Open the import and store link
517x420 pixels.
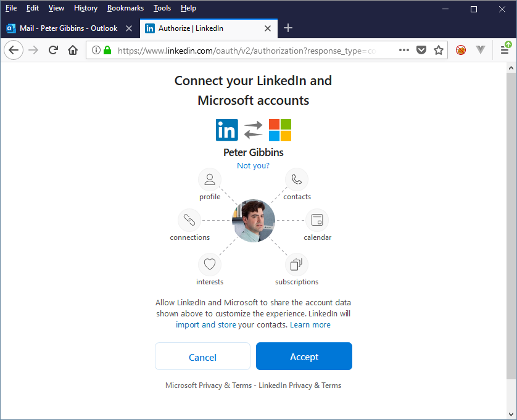[x=205, y=325]
